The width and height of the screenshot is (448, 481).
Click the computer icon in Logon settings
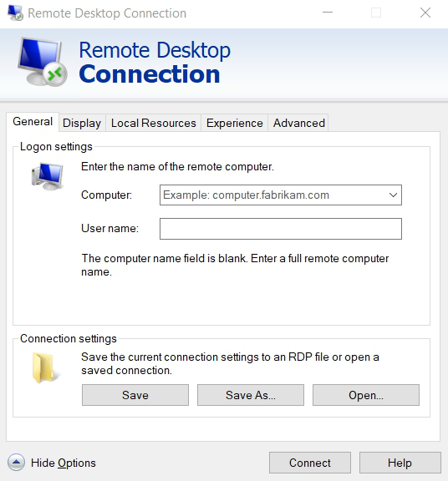click(x=48, y=176)
